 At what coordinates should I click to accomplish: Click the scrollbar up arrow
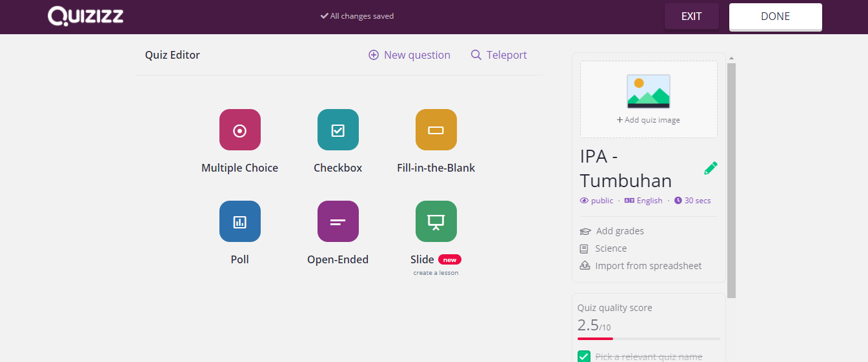pos(731,58)
